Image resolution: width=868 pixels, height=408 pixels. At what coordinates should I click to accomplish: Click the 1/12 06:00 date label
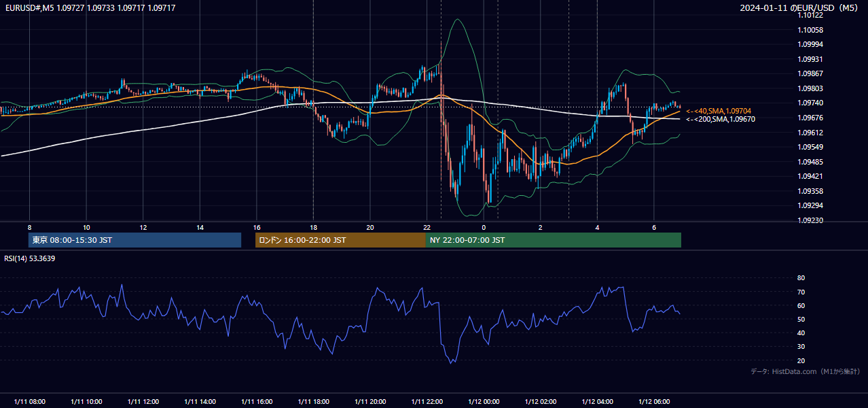[654, 402]
